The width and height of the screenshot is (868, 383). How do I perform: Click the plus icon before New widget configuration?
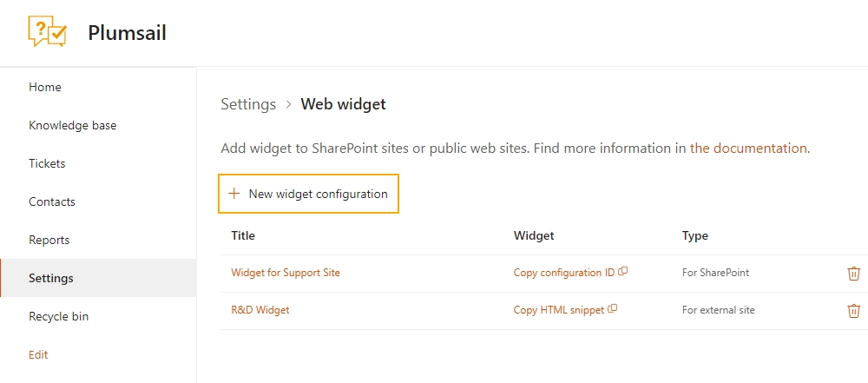pyautogui.click(x=234, y=194)
